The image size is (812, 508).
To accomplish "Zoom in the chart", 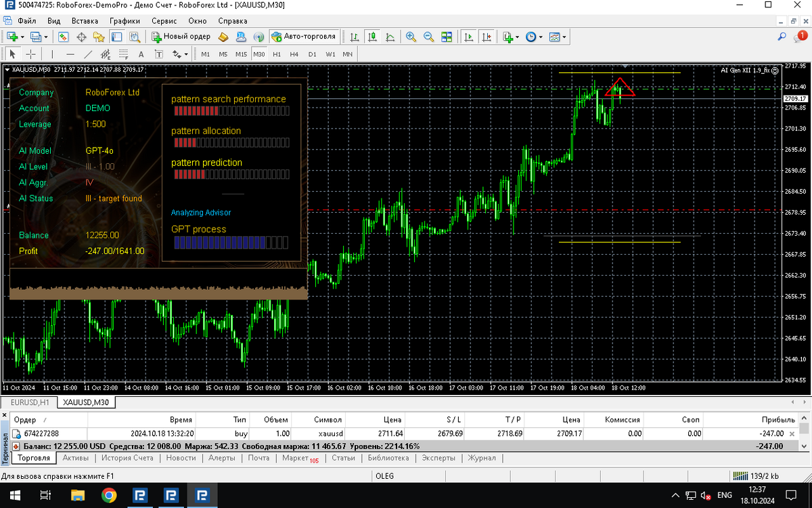I will (x=411, y=37).
